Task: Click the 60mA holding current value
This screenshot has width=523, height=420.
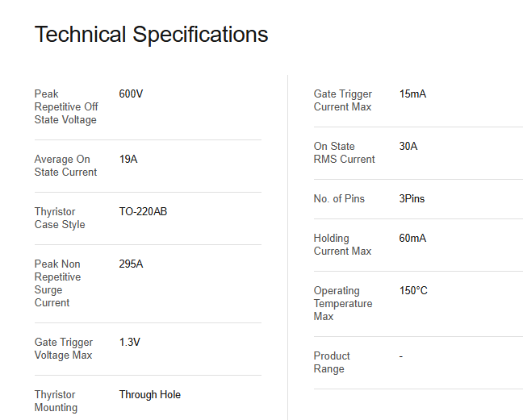Action: point(412,238)
